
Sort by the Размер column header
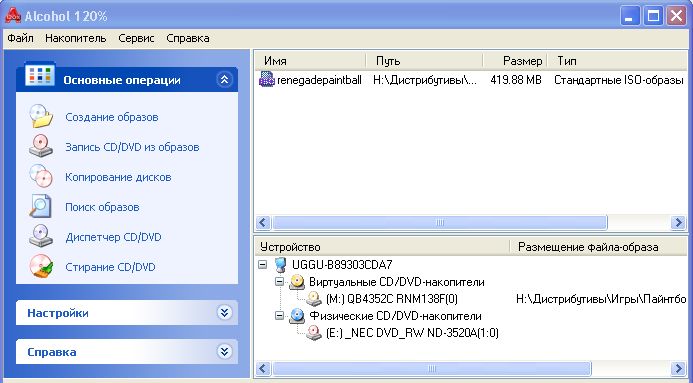(515, 61)
